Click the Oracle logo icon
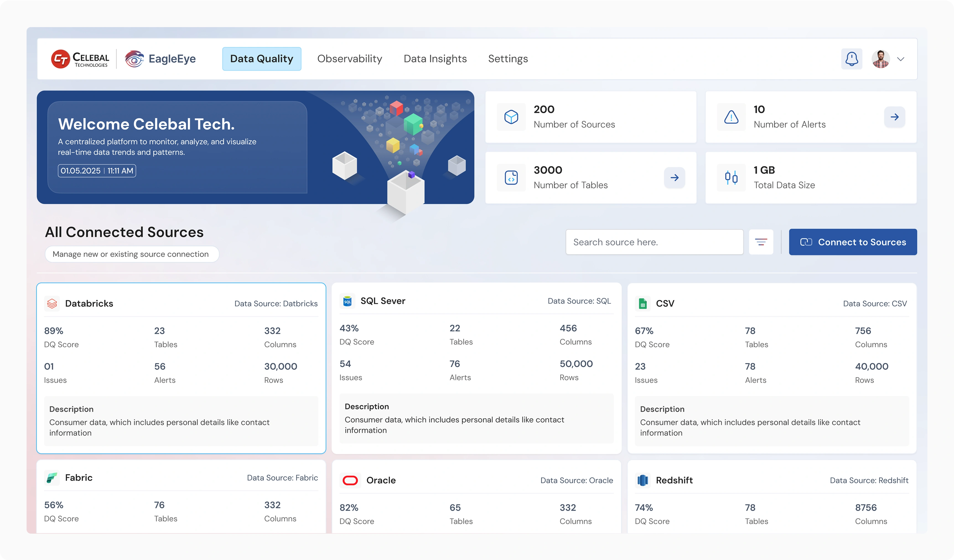This screenshot has width=954, height=560. 350,480
